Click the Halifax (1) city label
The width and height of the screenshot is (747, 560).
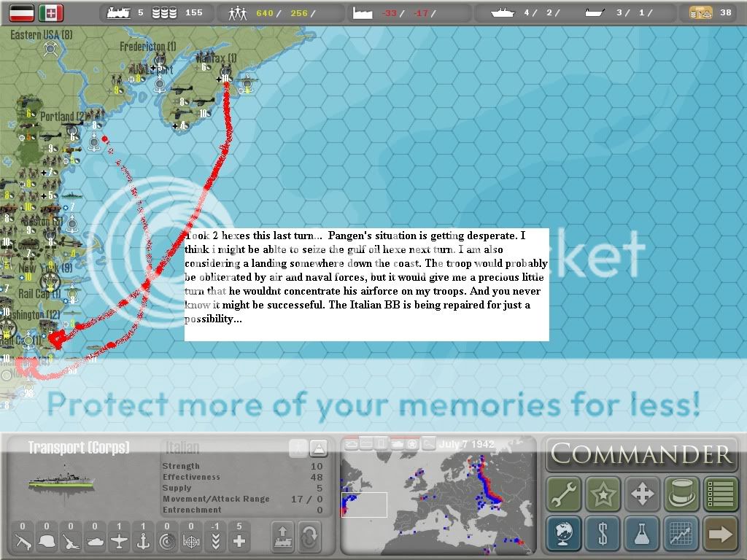[216, 58]
